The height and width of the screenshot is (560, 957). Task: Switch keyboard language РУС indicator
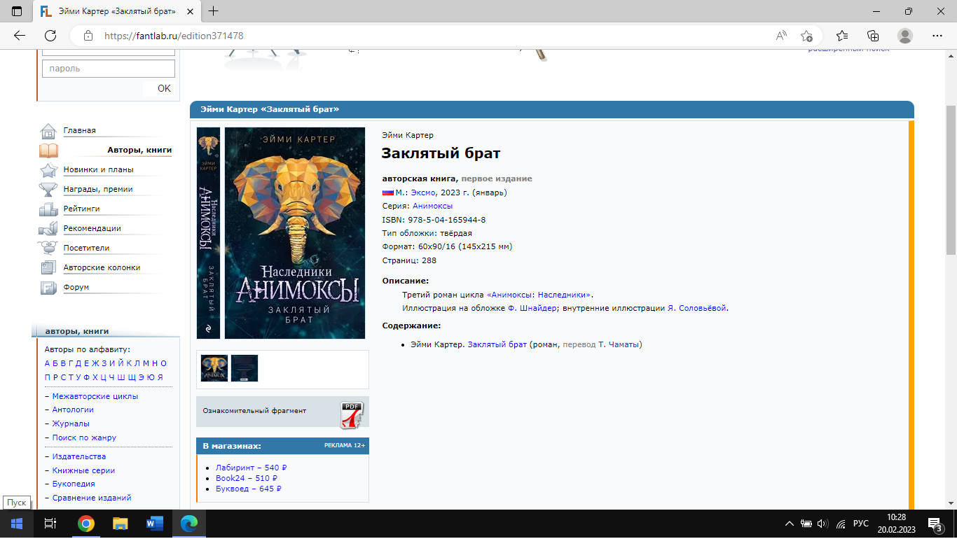pyautogui.click(x=861, y=524)
